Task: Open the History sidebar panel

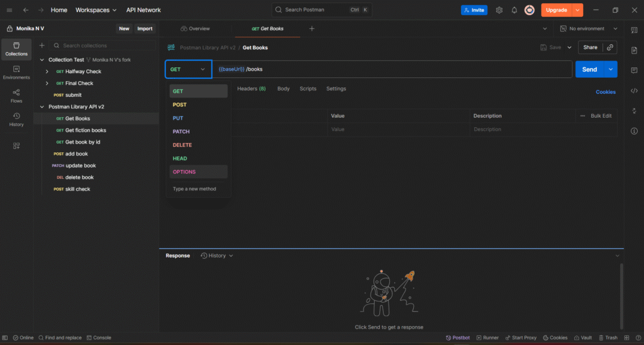Action: pos(16,119)
